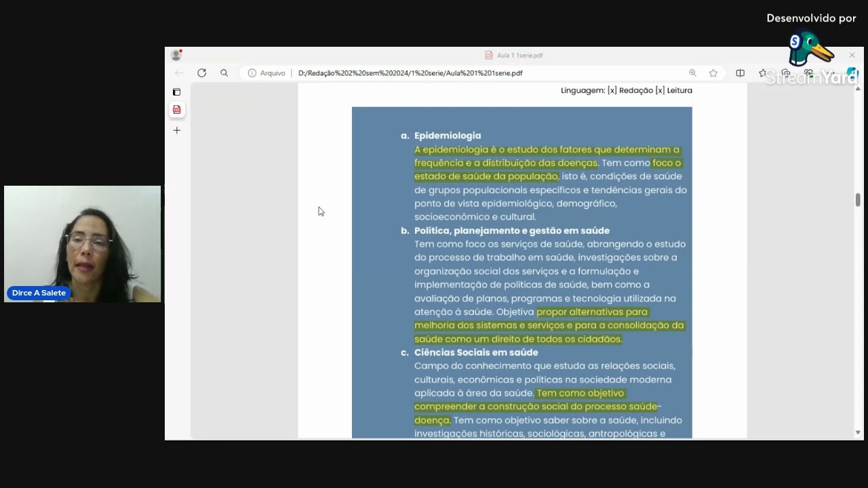Add a new tab with plus icon
Screen dimensions: 868x488
[177, 130]
